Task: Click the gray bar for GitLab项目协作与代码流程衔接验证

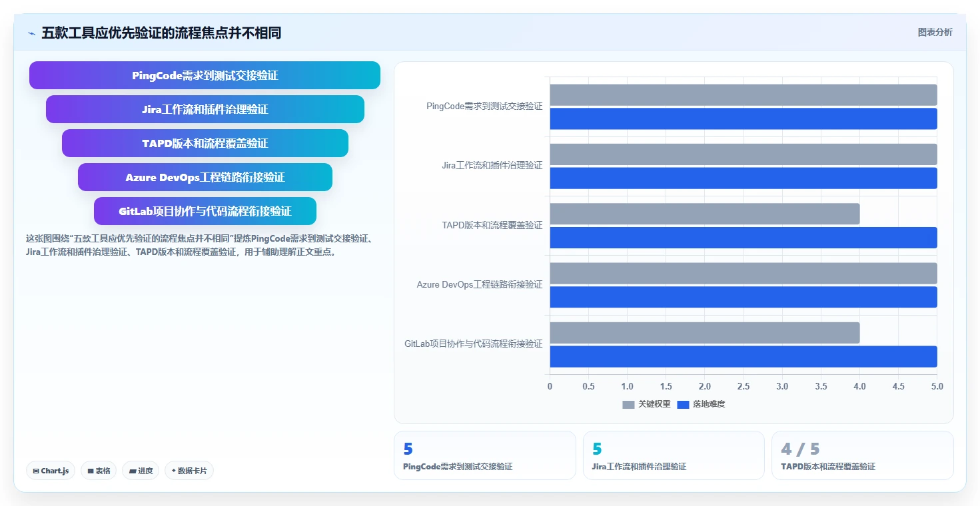Action: [x=705, y=333]
